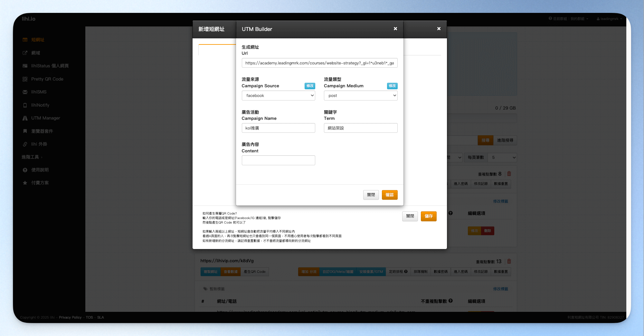Viewport: 644px width, 336px height.
Task: Click the lihi.io logo
Action: (29, 19)
